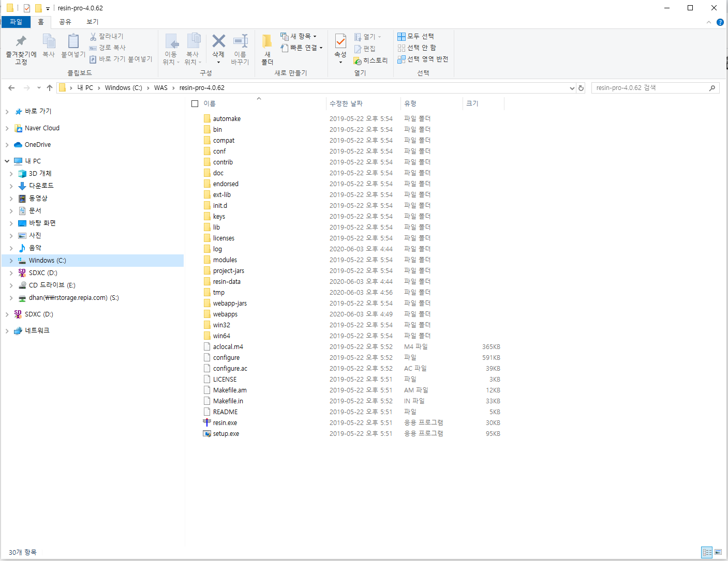Click Select All in the ribbon
The image size is (728, 561).
416,36
